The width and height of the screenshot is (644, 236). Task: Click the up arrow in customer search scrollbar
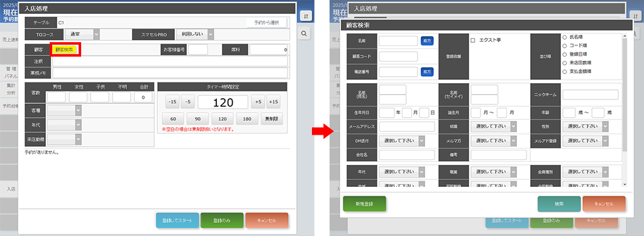click(x=625, y=36)
